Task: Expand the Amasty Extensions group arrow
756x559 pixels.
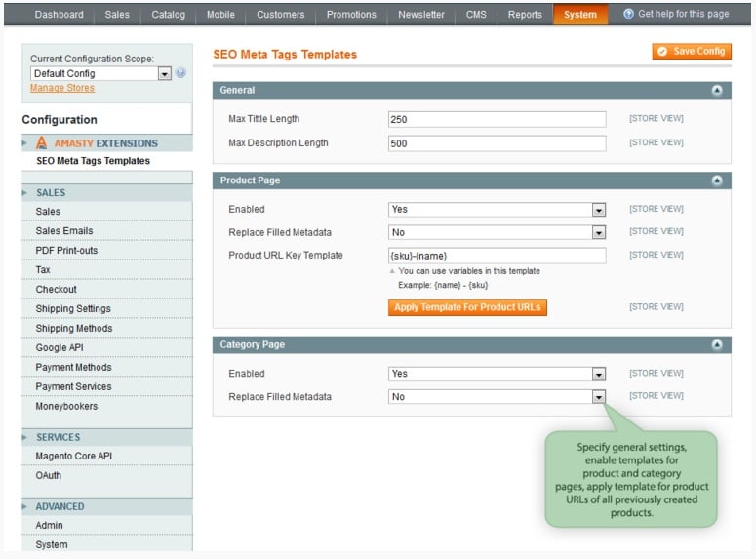Action: 24,142
